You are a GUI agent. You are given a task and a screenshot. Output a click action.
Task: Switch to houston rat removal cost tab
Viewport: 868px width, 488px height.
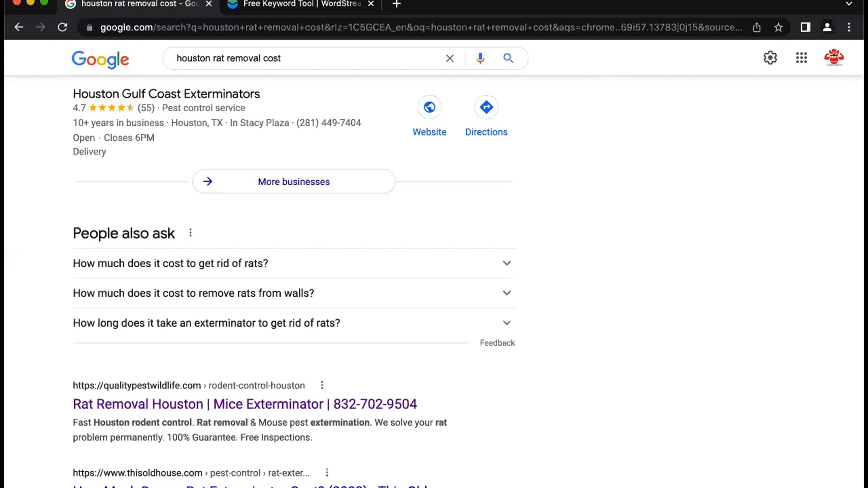click(x=138, y=4)
